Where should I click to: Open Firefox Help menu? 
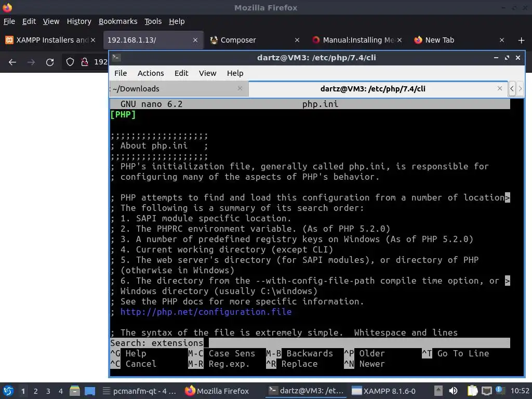coord(177,21)
